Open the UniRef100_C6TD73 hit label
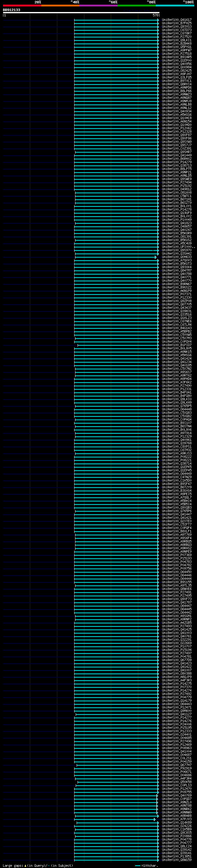 pos(177,30)
